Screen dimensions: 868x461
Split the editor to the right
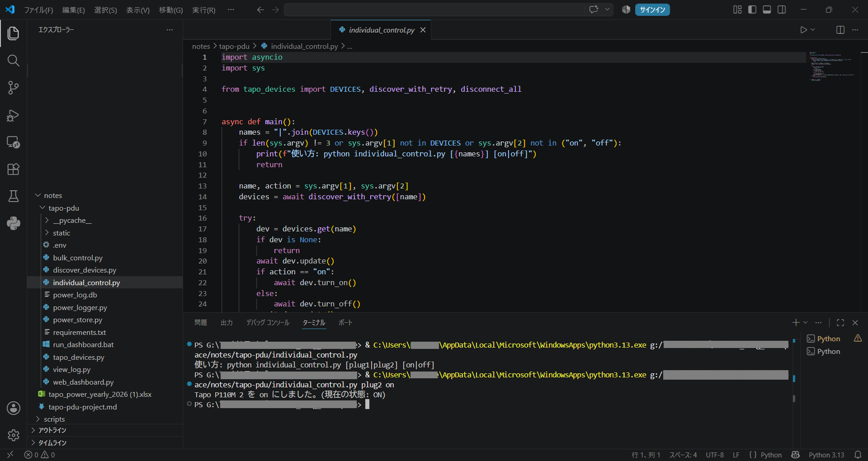pos(840,30)
